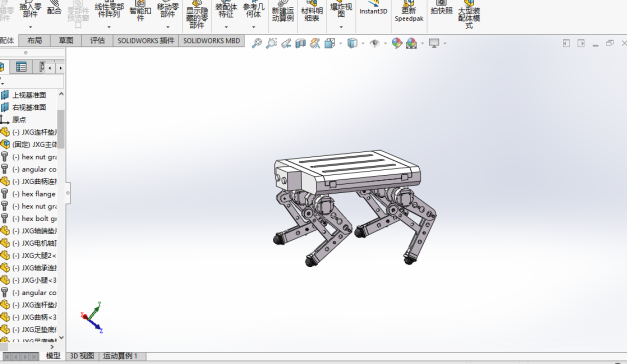This screenshot has width=627, height=364.
Task: Select the 配合 (Mate) tool
Action: pyautogui.click(x=54, y=9)
